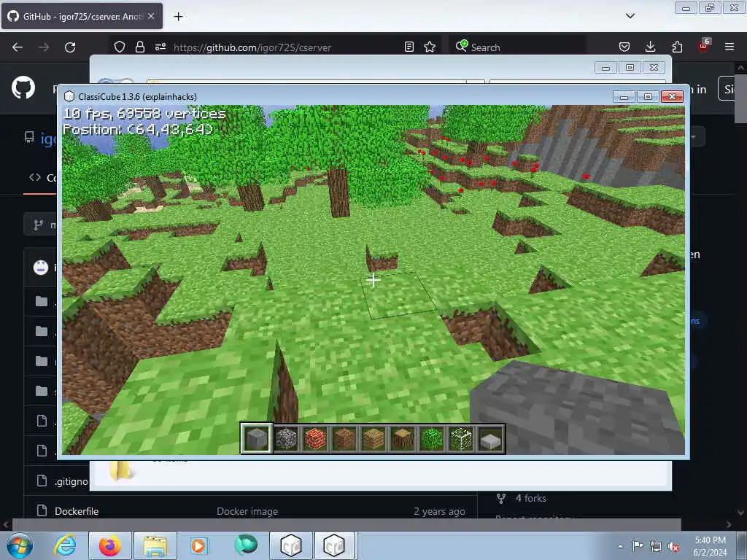Image resolution: width=747 pixels, height=560 pixels.
Task: Select the GitHub igor725/cserver tab
Action: coord(82,16)
